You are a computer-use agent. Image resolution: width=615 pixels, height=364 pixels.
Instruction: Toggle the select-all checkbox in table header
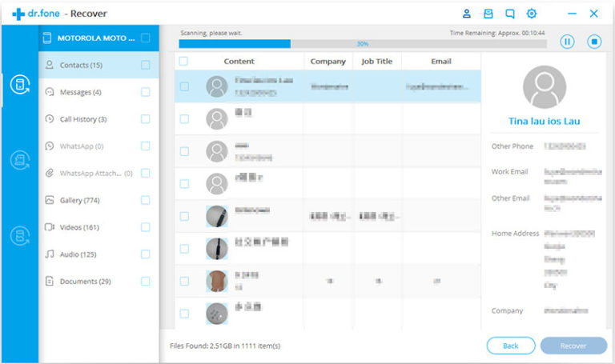point(183,61)
